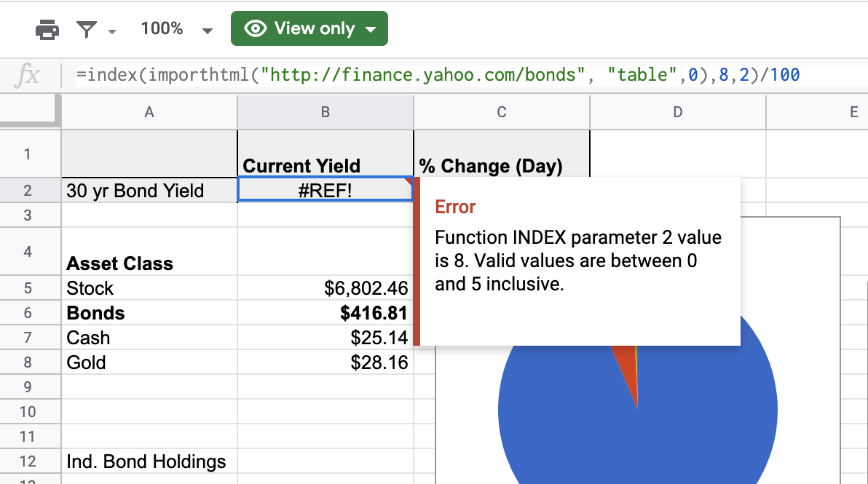Click the print icon

click(x=47, y=30)
